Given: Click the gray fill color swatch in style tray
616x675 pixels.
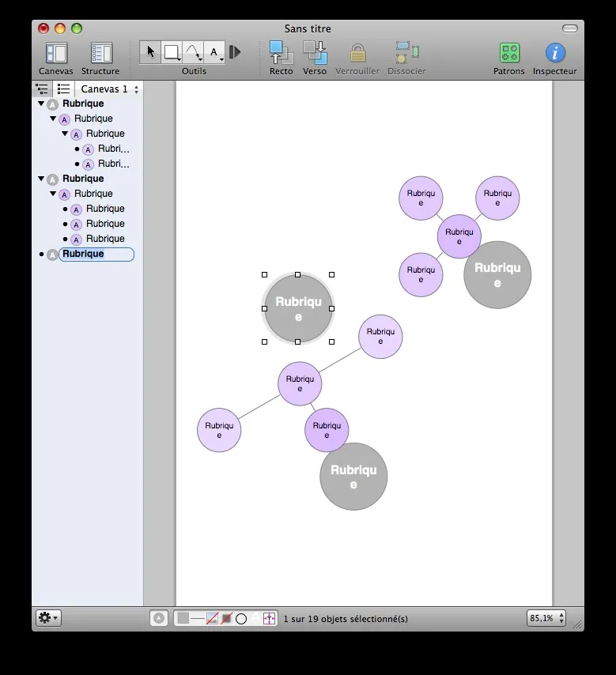Looking at the screenshot, I should pyautogui.click(x=183, y=618).
